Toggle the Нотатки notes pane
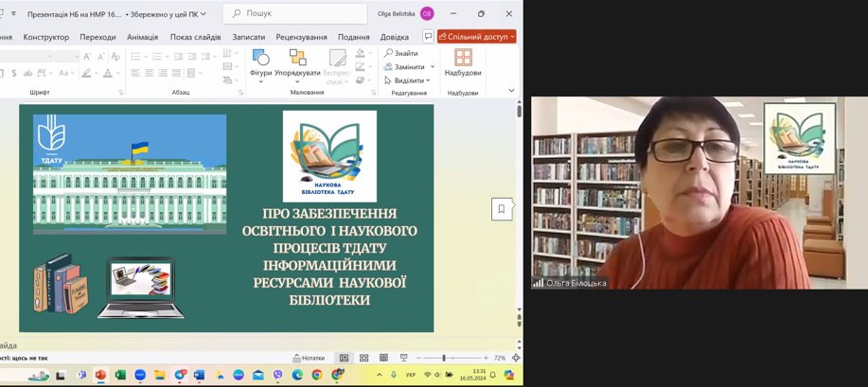Screen dimensions: 868x387 point(309,359)
